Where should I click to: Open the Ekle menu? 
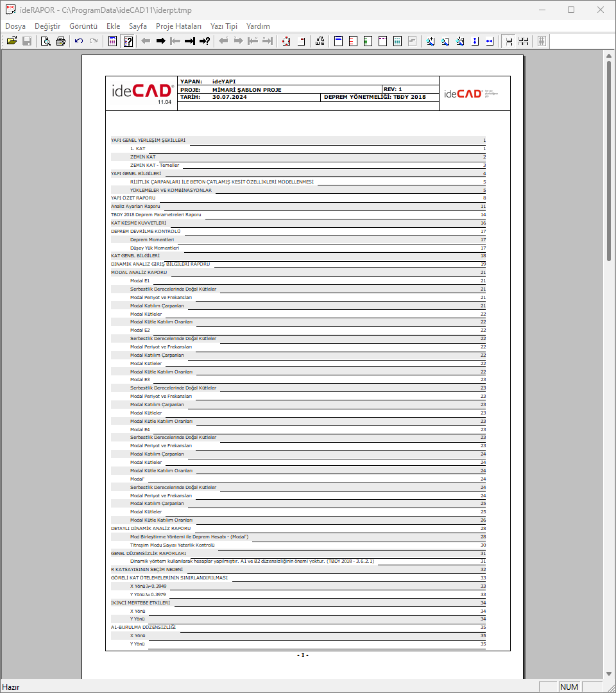click(x=114, y=26)
